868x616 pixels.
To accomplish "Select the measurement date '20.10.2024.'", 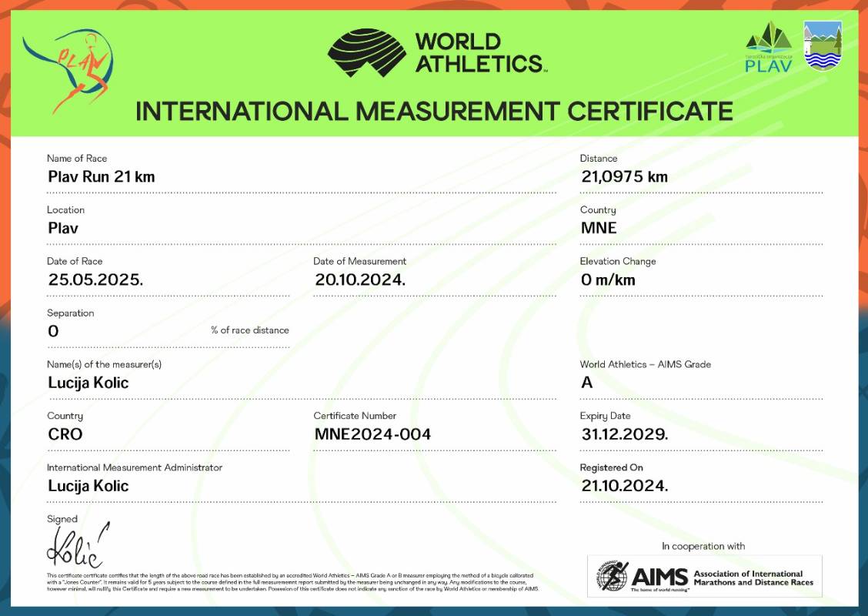I will click(360, 280).
